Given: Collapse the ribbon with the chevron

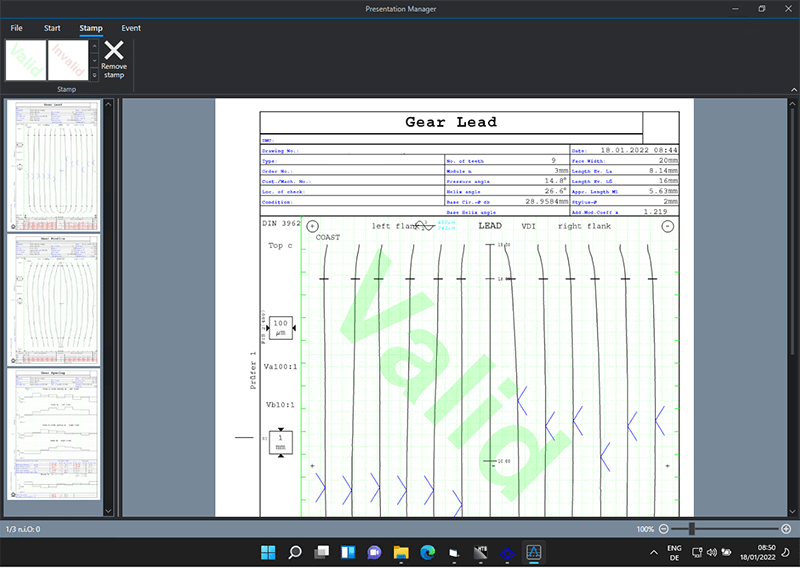Looking at the screenshot, I should (794, 90).
